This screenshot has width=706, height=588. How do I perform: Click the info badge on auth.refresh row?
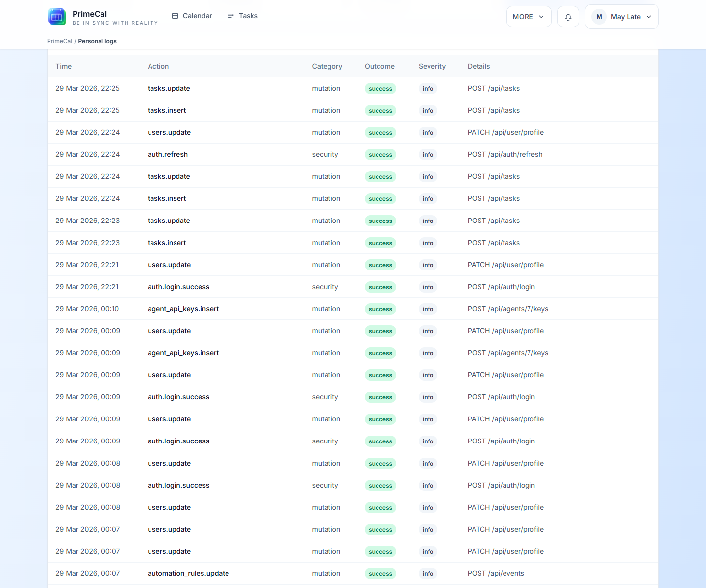[428, 155]
